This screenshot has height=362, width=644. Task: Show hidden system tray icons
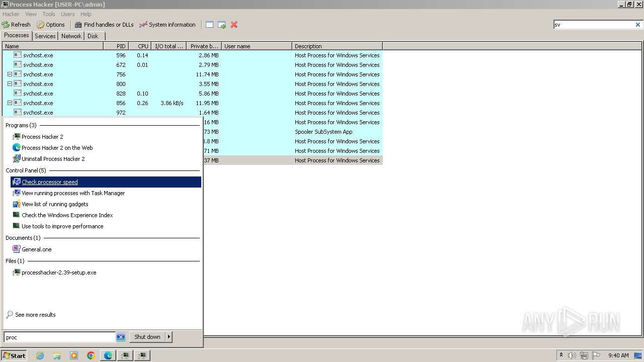pos(561,355)
